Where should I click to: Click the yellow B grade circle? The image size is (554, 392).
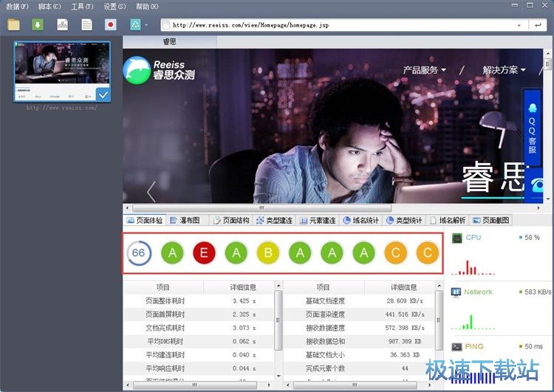tap(268, 253)
